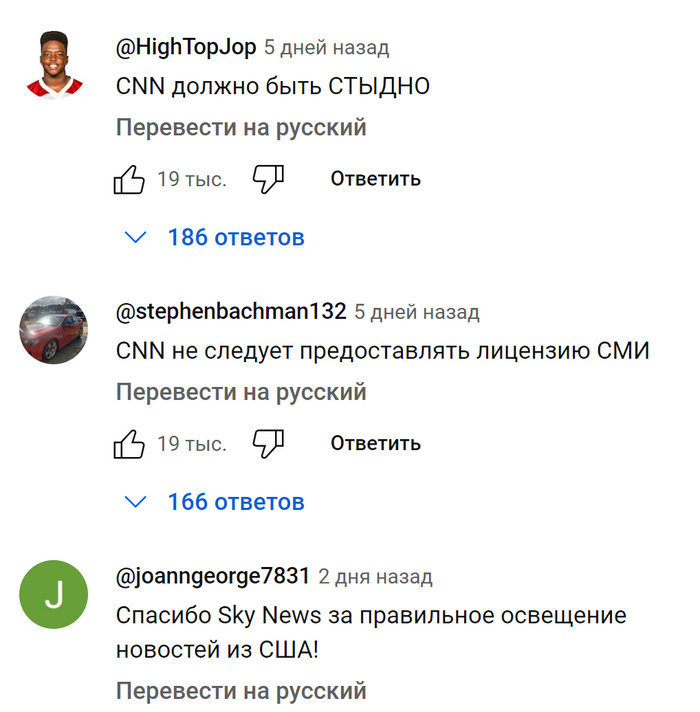This screenshot has width=700, height=712.
Task: Open the @HighTopJop username link
Action: pos(187,48)
